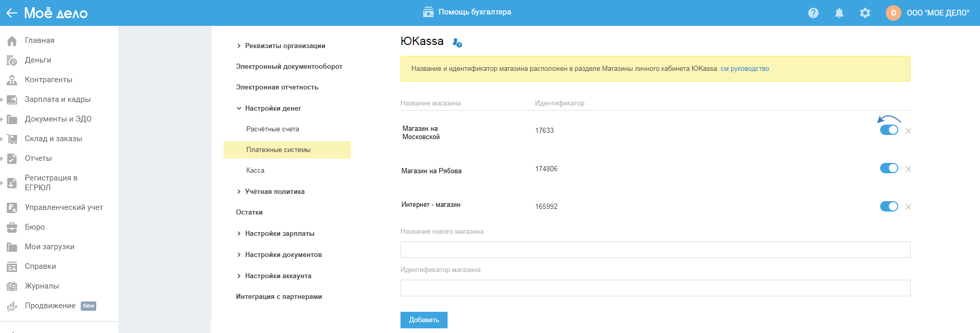Disable the Магазин на Рябова switch

(888, 169)
